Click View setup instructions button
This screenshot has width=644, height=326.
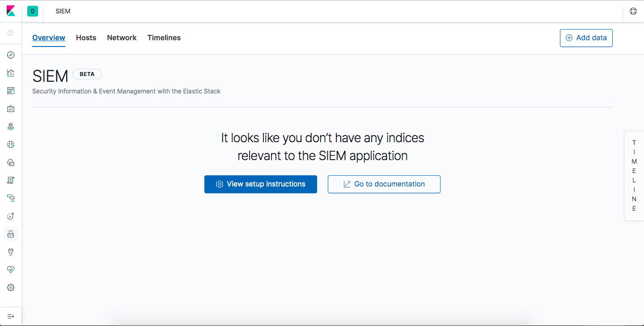[x=261, y=184]
